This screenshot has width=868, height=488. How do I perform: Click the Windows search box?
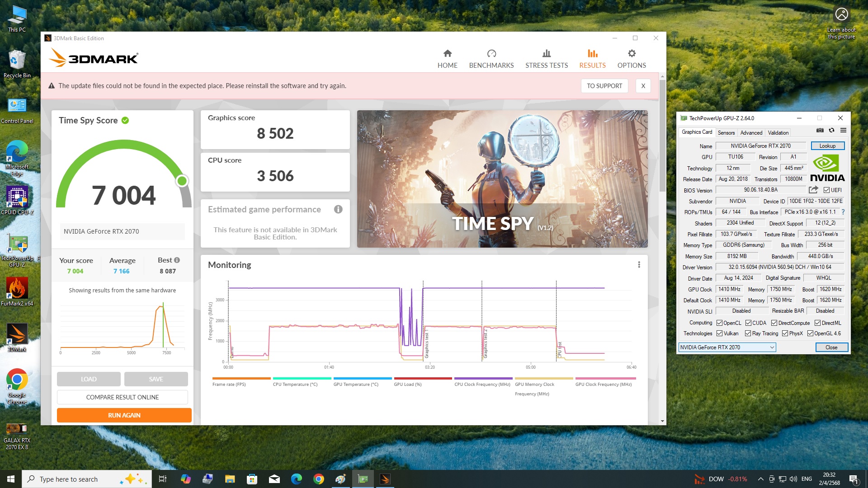pyautogui.click(x=86, y=479)
